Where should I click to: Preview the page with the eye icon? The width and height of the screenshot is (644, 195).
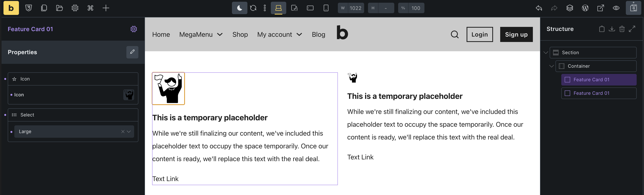click(616, 8)
